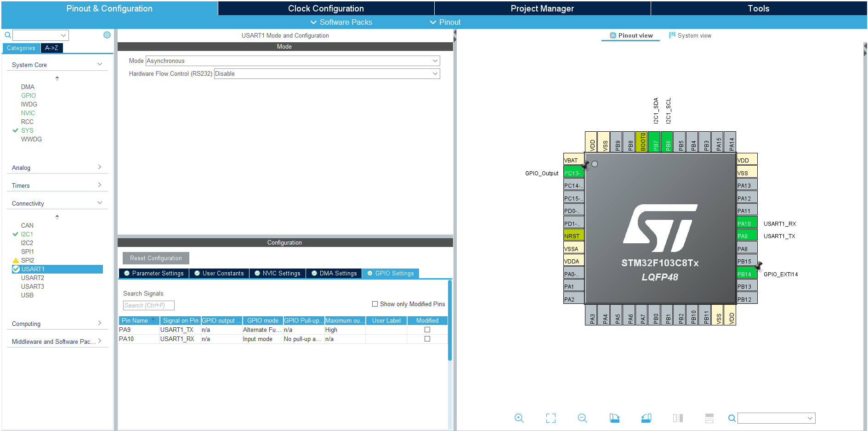Switch to Project Manager tab
This screenshot has width=868, height=431.
pos(542,8)
